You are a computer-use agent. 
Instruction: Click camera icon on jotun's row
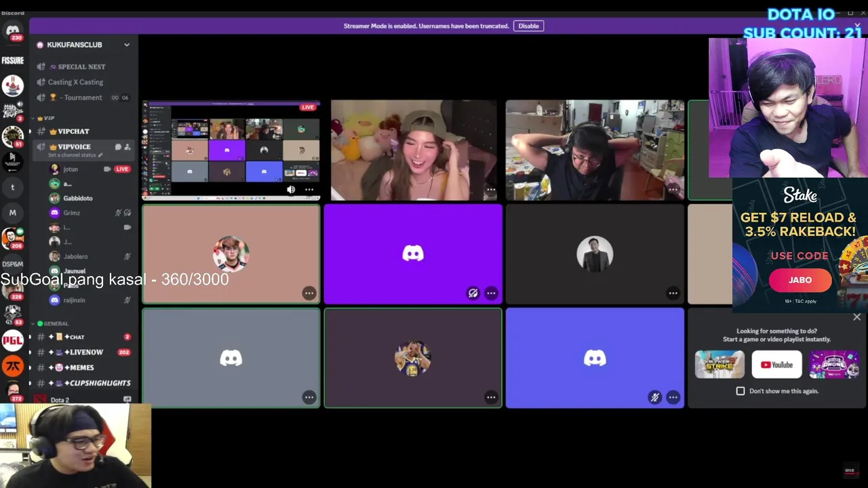click(107, 169)
